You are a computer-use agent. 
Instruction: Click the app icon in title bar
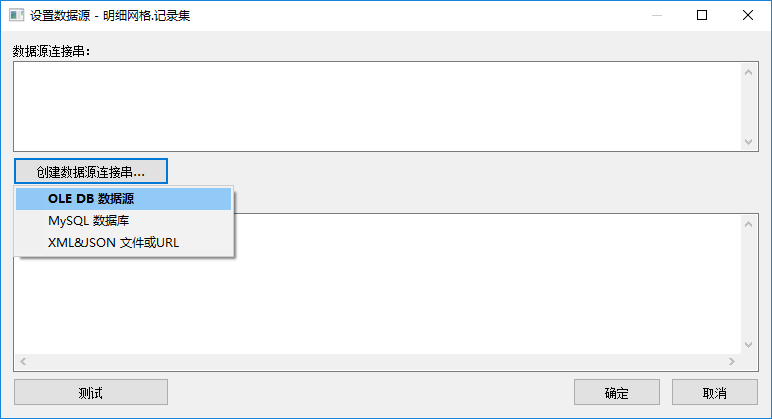click(17, 16)
